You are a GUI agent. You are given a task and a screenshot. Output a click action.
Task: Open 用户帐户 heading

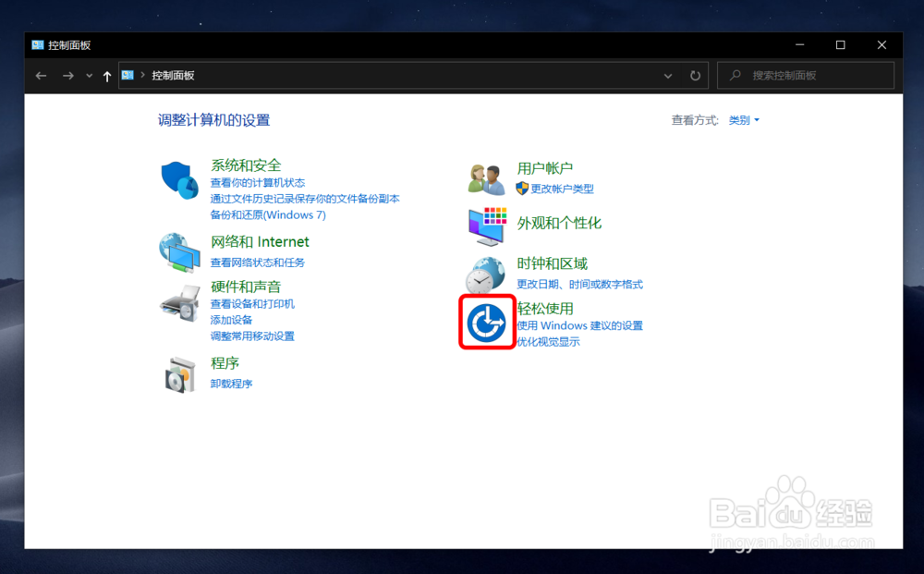tap(545, 168)
